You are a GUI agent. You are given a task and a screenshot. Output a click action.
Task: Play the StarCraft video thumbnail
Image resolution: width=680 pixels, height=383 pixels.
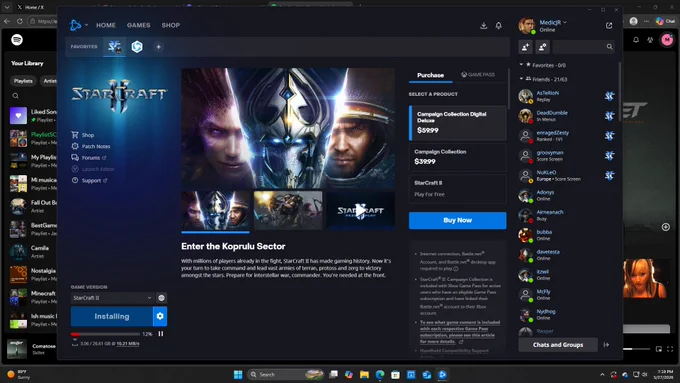click(x=360, y=211)
